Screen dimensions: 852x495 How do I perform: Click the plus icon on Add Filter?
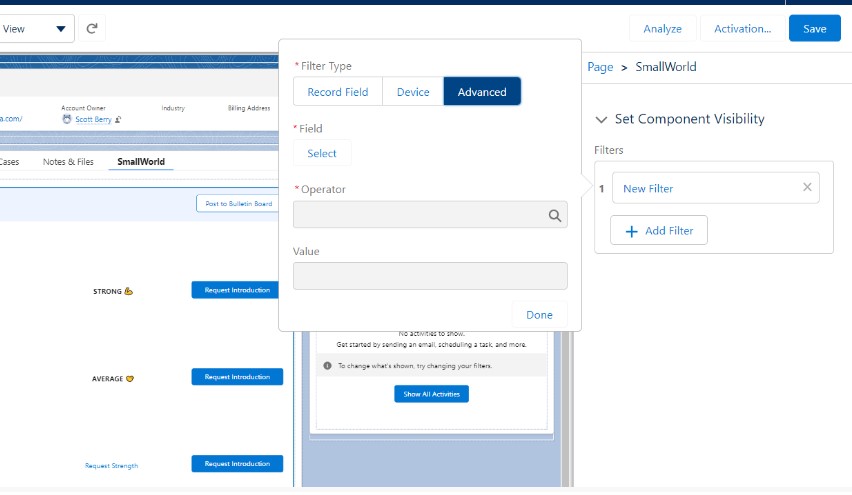(x=631, y=231)
